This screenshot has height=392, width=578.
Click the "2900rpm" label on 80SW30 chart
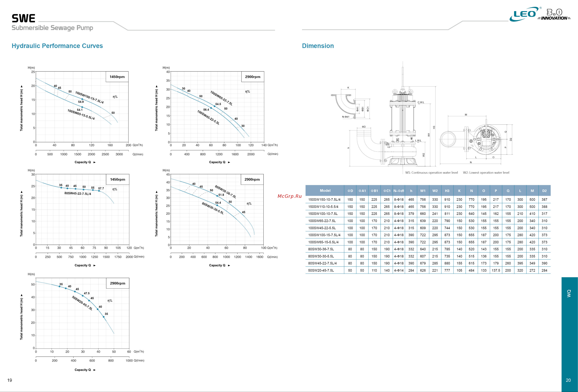252,180
